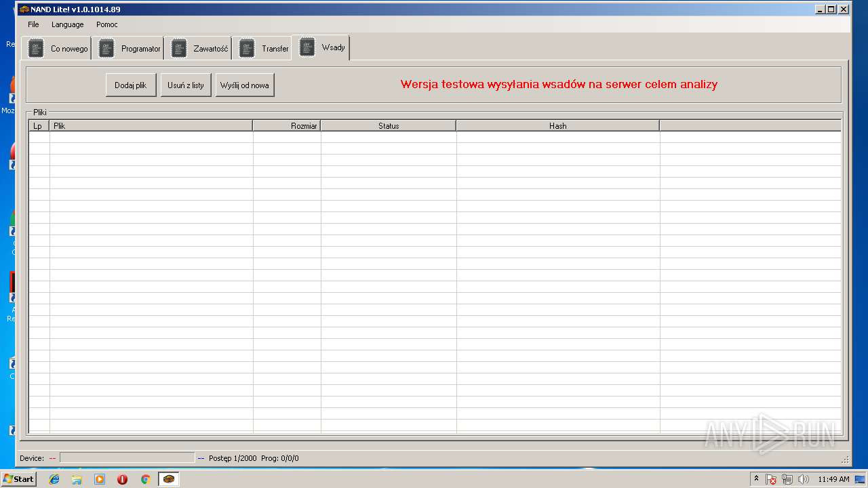This screenshot has width=868, height=488.
Task: Open Google Chrome from taskbar
Action: (145, 479)
